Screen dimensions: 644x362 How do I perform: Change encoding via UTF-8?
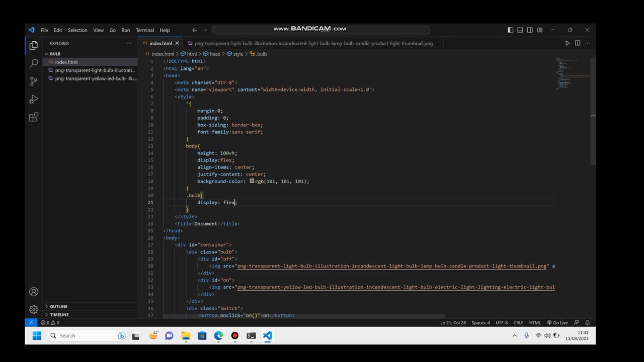click(x=502, y=323)
